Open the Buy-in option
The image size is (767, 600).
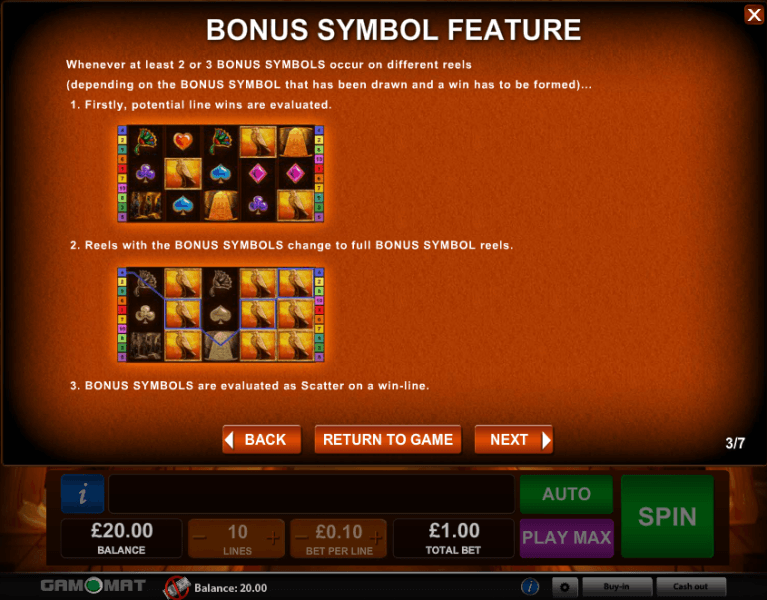coord(617,586)
